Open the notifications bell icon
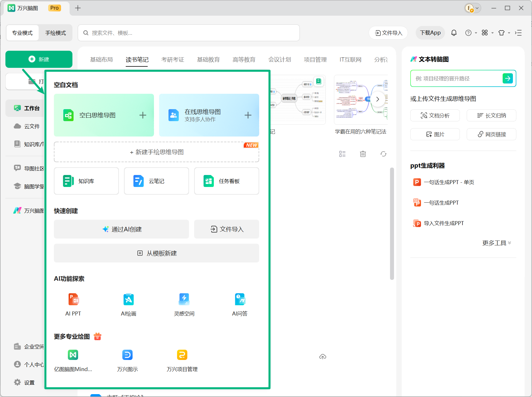 454,33
